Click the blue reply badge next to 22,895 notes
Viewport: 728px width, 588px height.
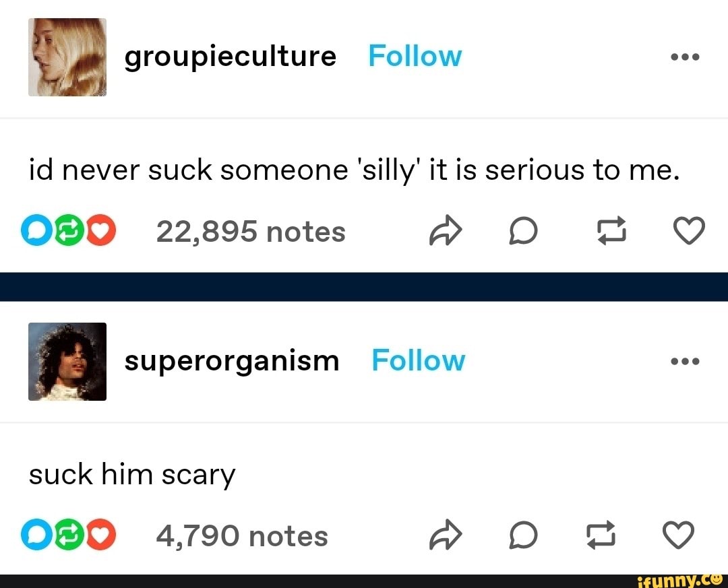tap(36, 230)
